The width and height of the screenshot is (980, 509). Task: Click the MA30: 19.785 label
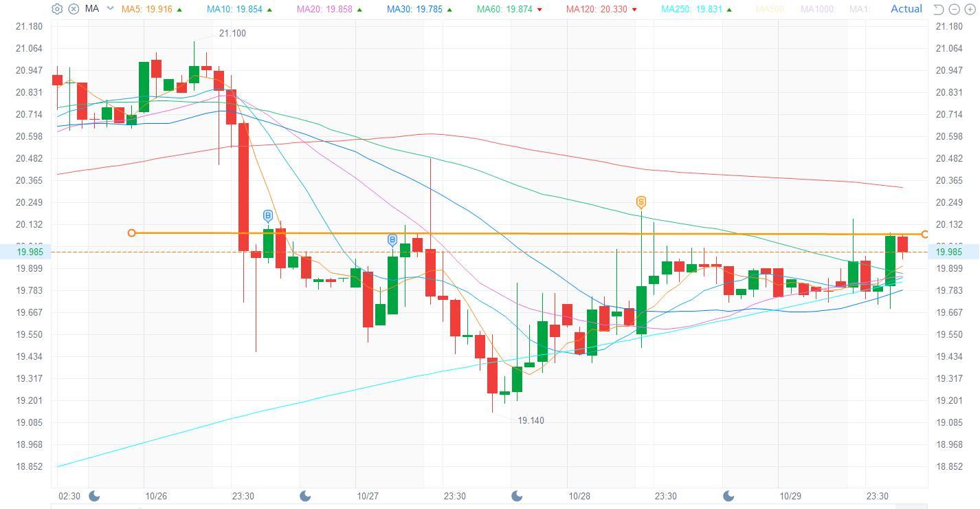[416, 10]
